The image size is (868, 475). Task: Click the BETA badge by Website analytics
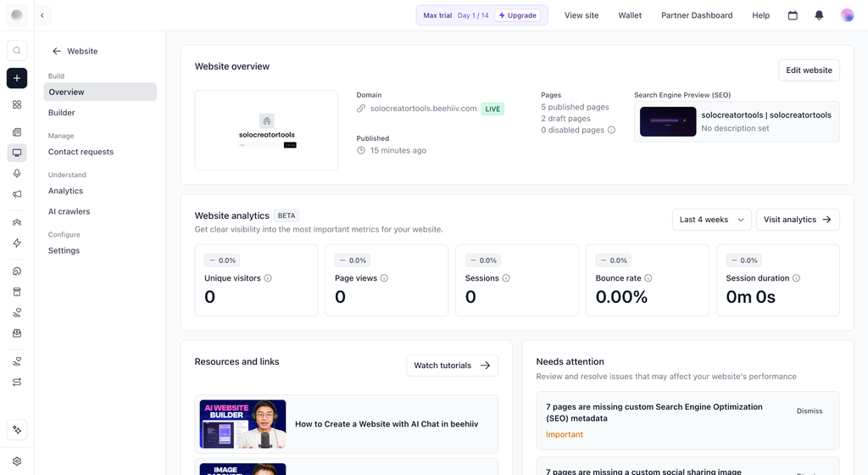(x=287, y=215)
